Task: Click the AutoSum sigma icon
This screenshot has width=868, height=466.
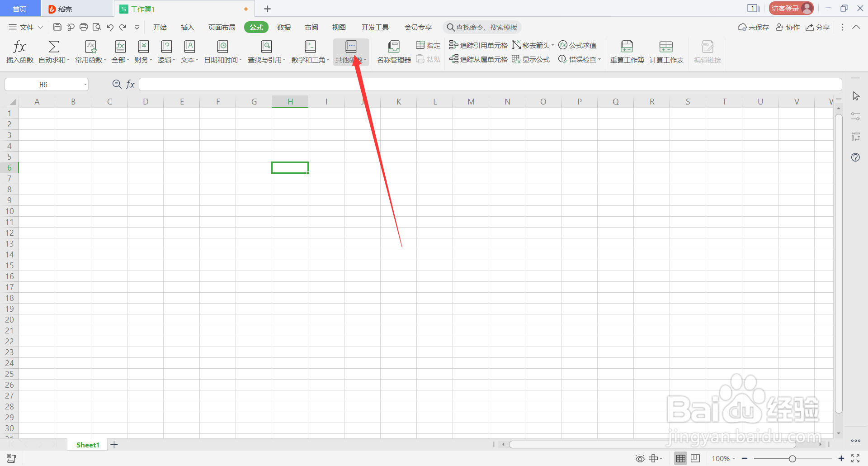Action: (54, 47)
